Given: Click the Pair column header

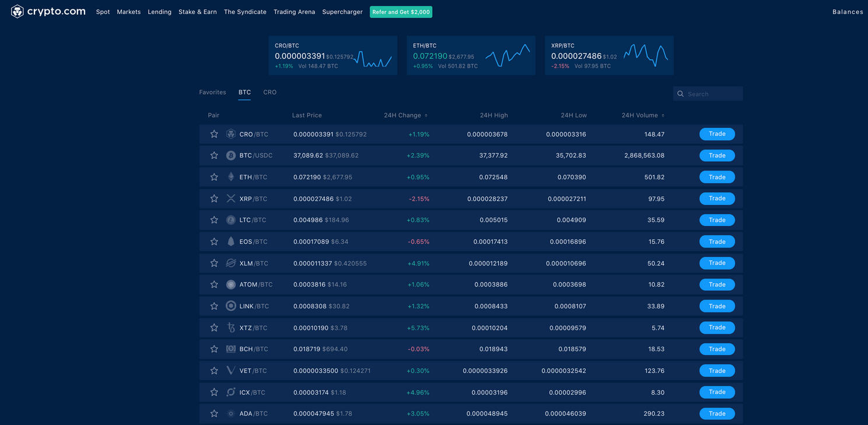Looking at the screenshot, I should click(x=213, y=116).
